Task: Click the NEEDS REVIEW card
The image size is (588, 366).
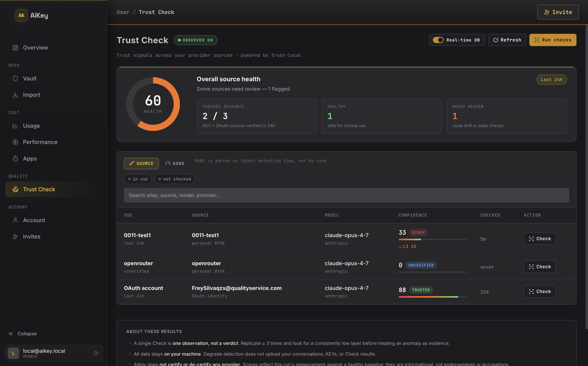Action: point(506,116)
